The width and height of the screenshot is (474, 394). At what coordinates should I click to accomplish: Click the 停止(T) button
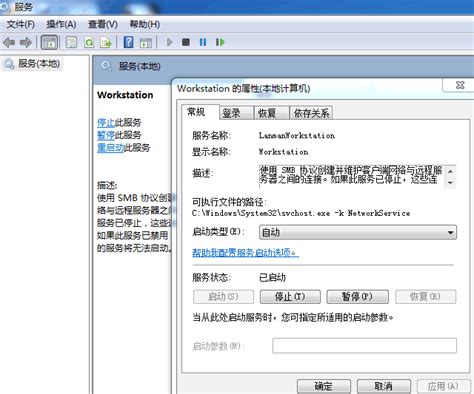(x=290, y=296)
